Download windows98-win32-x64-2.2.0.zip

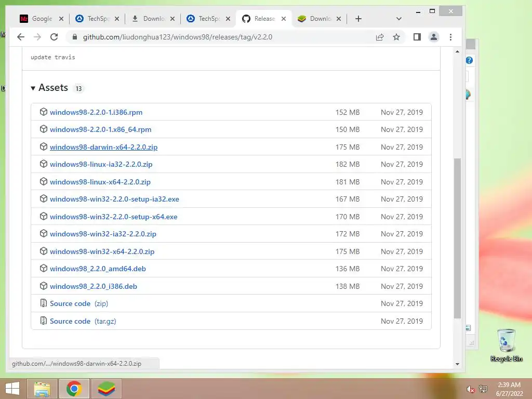coord(102,251)
